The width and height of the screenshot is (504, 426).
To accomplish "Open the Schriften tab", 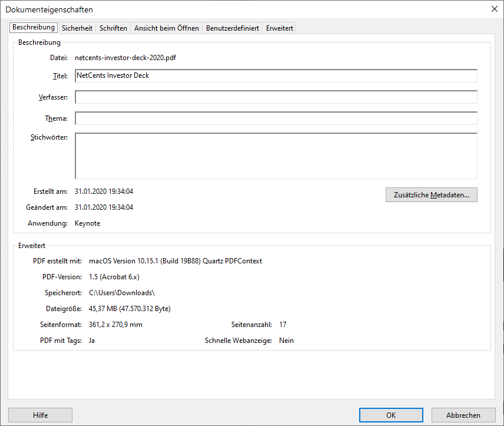I will 112,28.
